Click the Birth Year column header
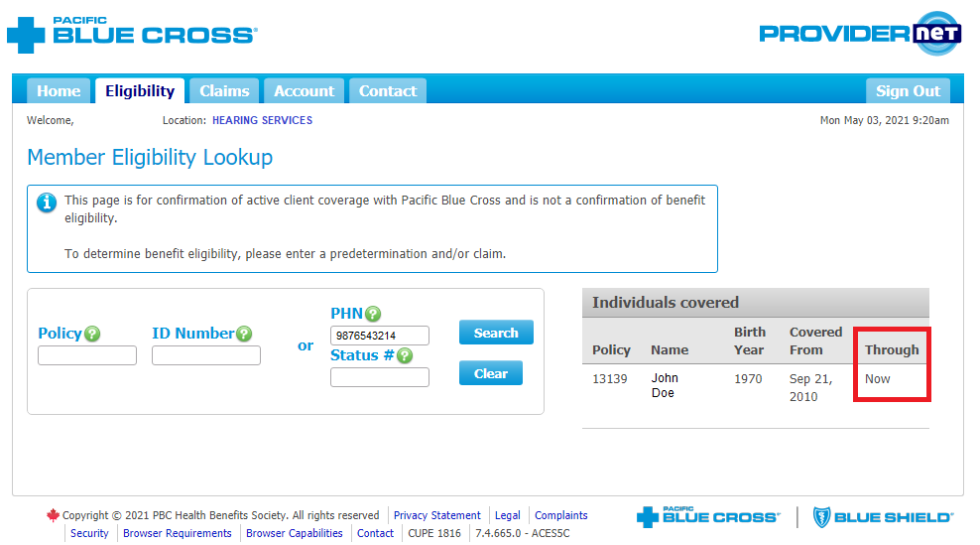Viewport: 980px width, 545px height. tap(749, 341)
